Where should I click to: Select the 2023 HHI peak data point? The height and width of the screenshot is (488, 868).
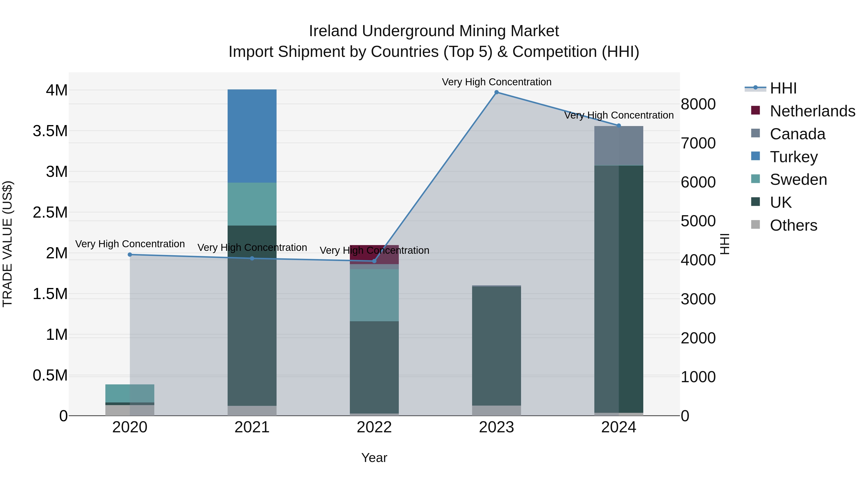tap(496, 92)
